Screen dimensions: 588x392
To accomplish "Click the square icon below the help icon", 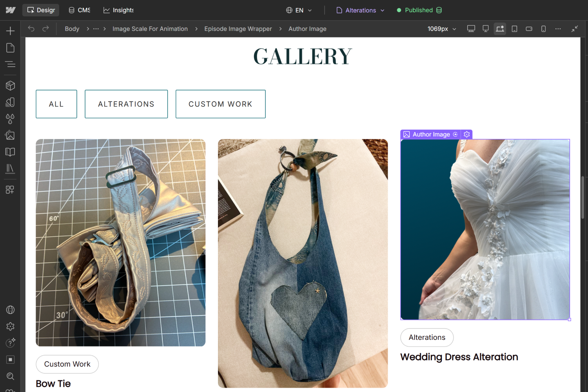I will coord(11,359).
